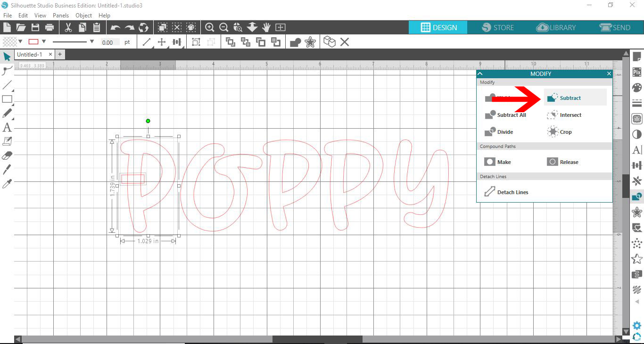The width and height of the screenshot is (644, 344).
Task: Delete selection with toolbar X
Action: (x=345, y=42)
